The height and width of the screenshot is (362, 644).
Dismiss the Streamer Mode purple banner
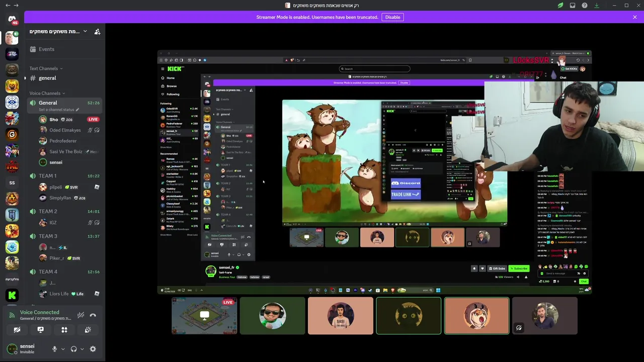tap(635, 17)
